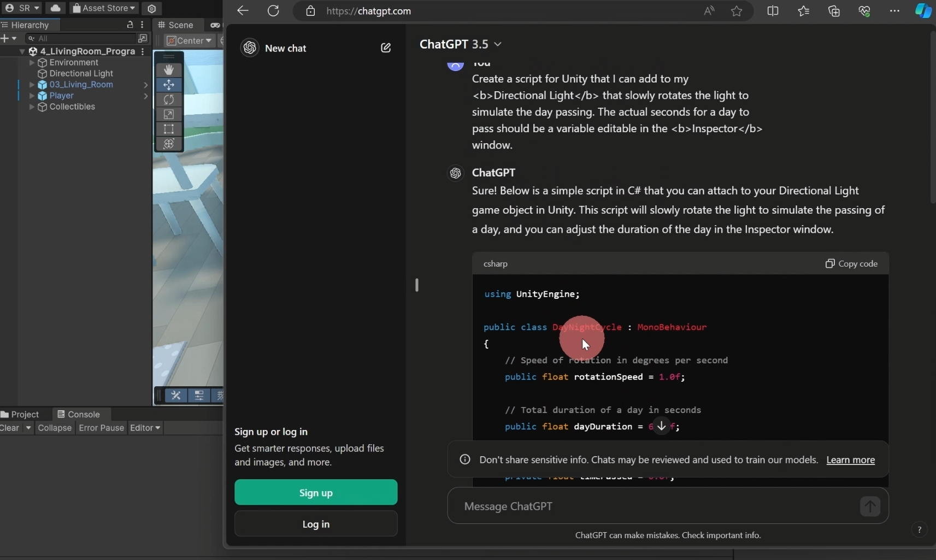This screenshot has height=560, width=936.
Task: Open the browser Favorites list
Action: 803,11
